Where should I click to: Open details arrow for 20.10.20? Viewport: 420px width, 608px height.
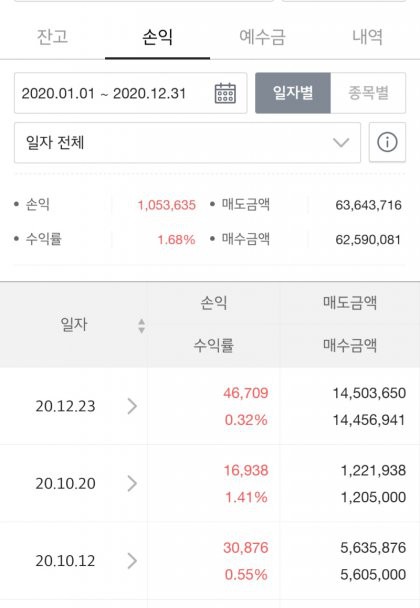[132, 484]
